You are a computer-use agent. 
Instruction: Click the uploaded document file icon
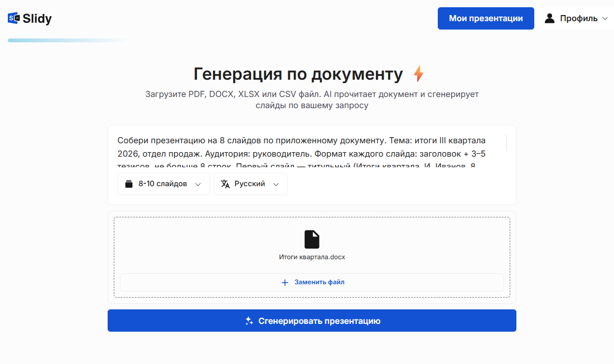coord(312,240)
